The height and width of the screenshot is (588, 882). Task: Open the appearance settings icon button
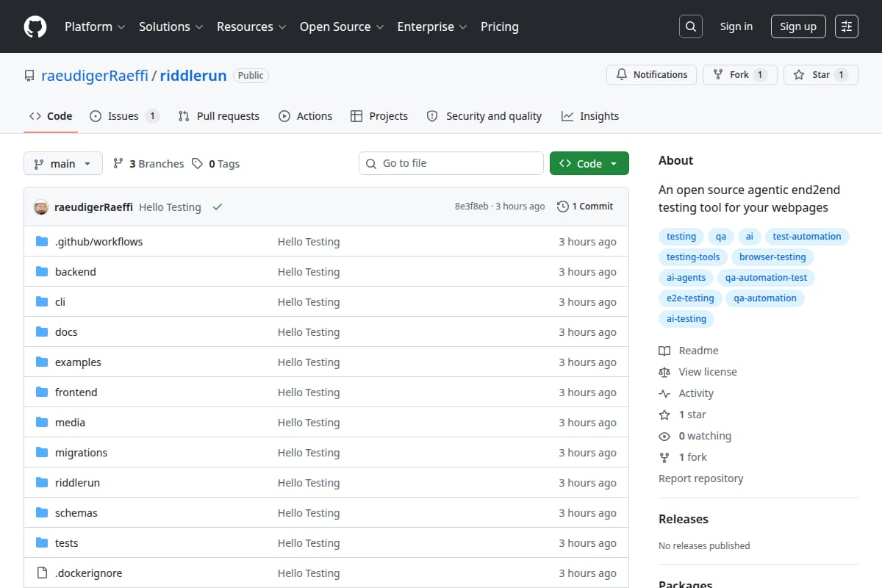click(x=847, y=26)
